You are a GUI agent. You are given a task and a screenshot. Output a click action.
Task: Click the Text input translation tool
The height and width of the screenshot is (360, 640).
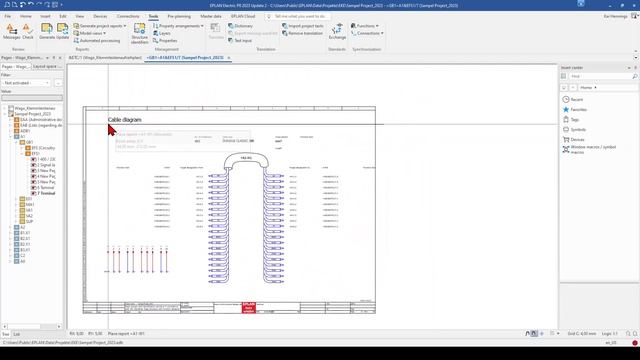[x=240, y=41]
